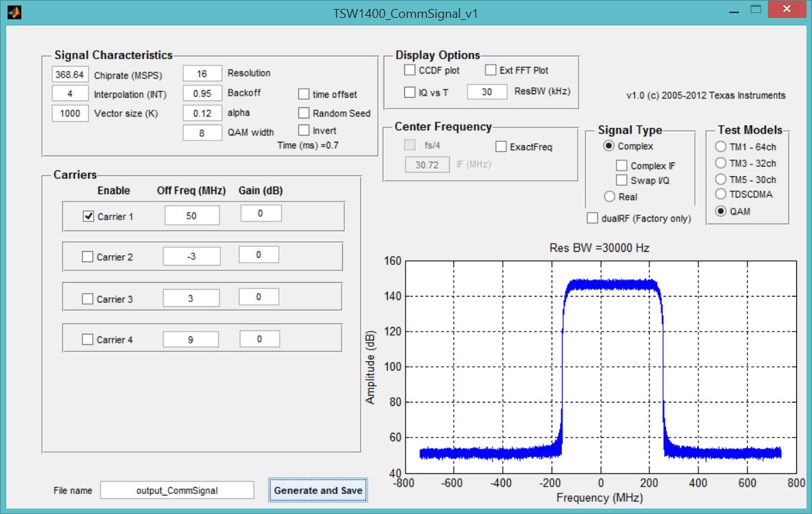The height and width of the screenshot is (514, 812).
Task: Click the QAM width field
Action: coord(202,133)
